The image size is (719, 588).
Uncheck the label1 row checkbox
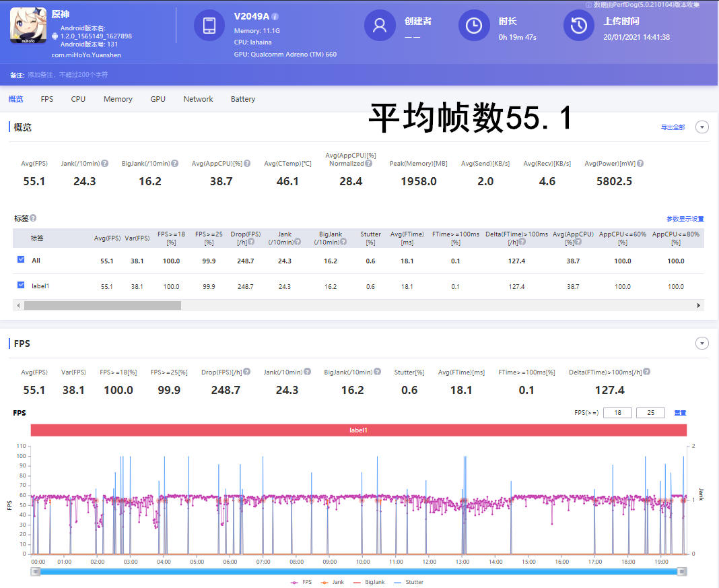tap(20, 286)
